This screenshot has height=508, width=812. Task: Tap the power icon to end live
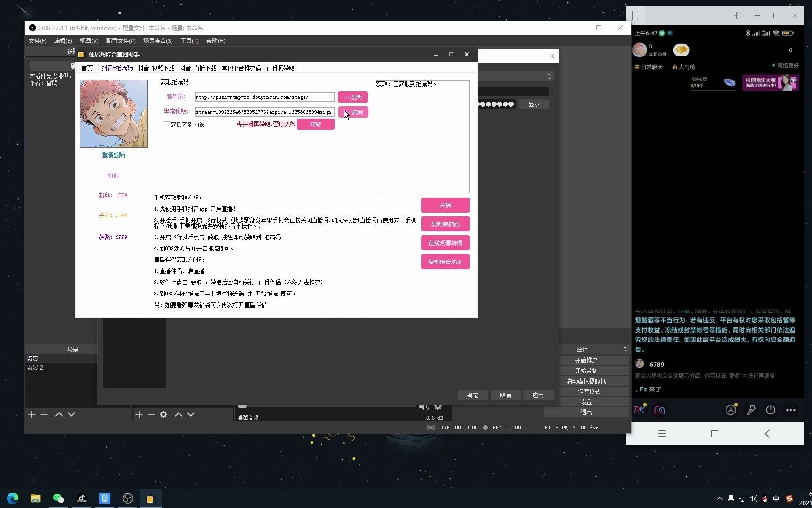(x=771, y=410)
